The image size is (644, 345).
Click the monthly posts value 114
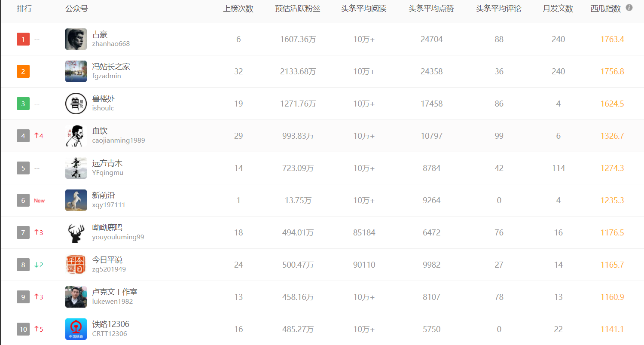(559, 168)
